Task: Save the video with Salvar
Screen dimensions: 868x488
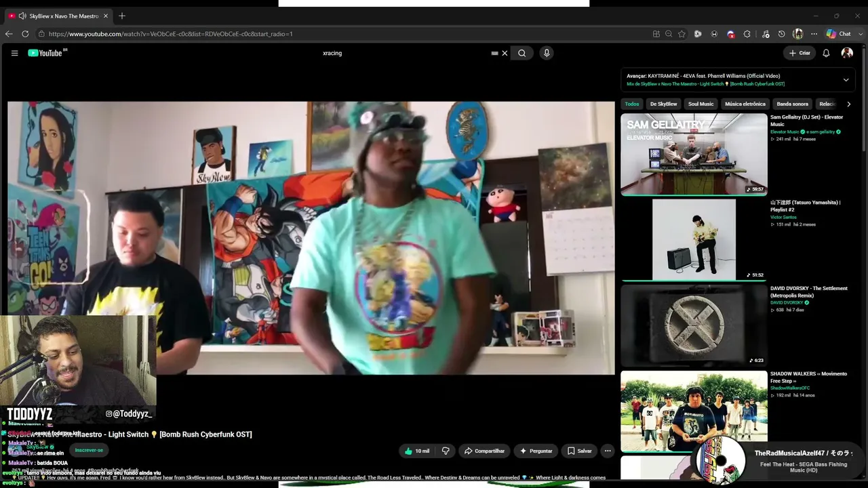Action: [580, 451]
